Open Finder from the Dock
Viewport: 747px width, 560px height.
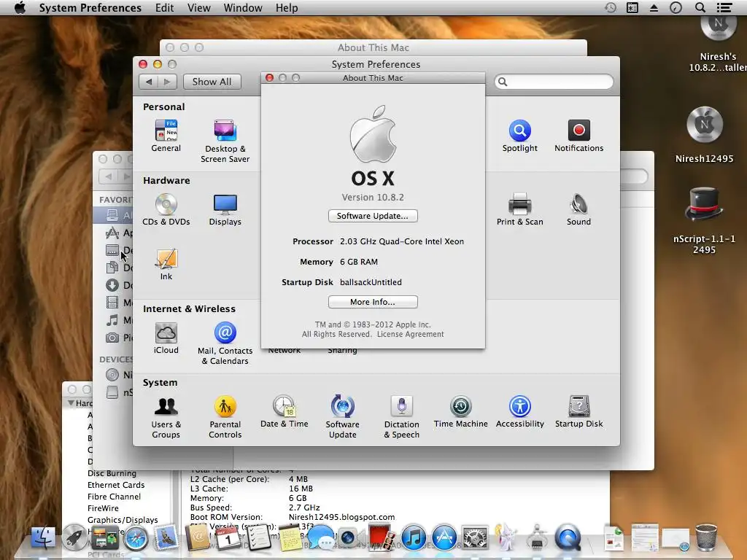pos(43,538)
